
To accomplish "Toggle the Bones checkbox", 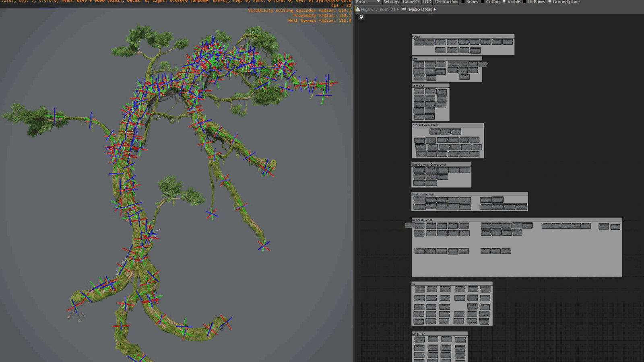I will click(x=463, y=2).
